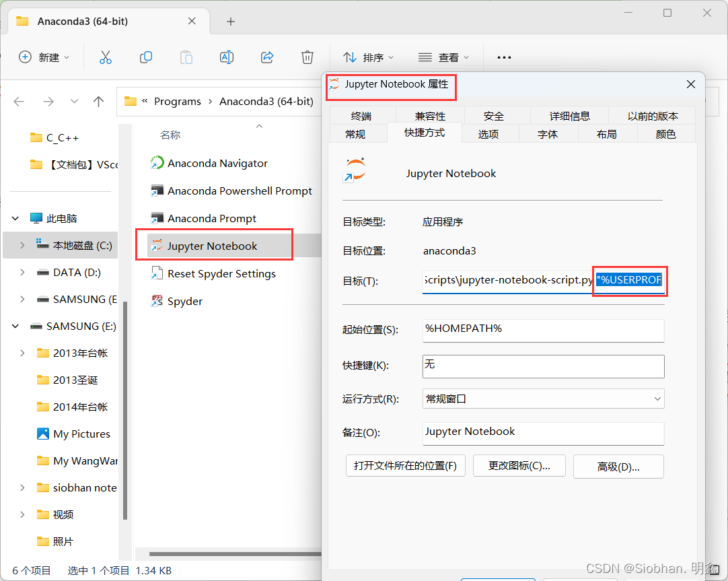Viewport: 728px width, 581px height.
Task: Click the 起始位置 %HOMEPATH% field
Action: [x=543, y=330]
